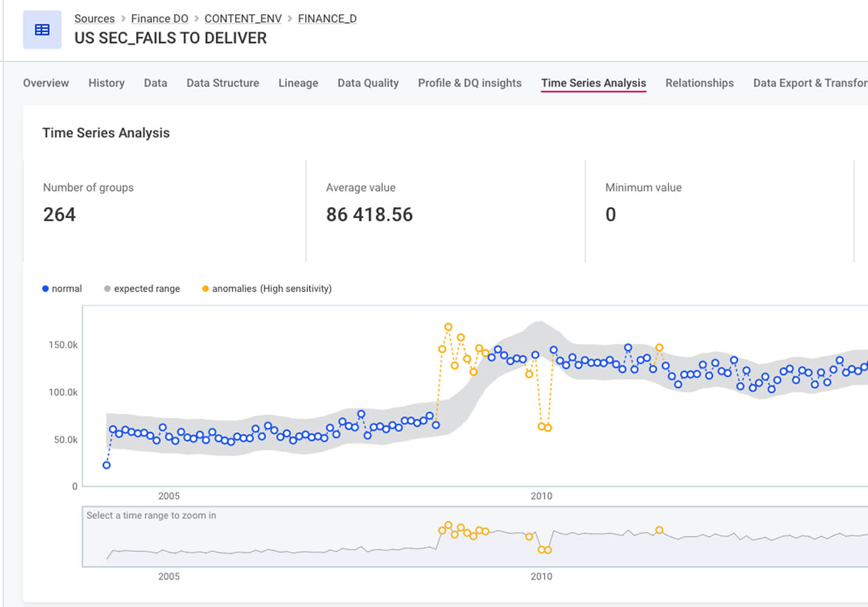
Task: Go to CONTENT_ENV breadcrumb
Action: pyautogui.click(x=243, y=19)
